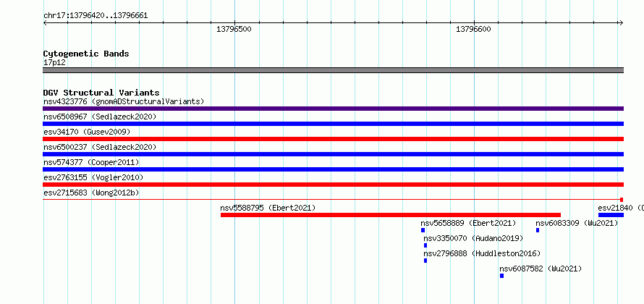Open the nsv574377 (Cooper2011) label
Image resolution: width=644 pixels, height=304 pixels.
[91, 162]
